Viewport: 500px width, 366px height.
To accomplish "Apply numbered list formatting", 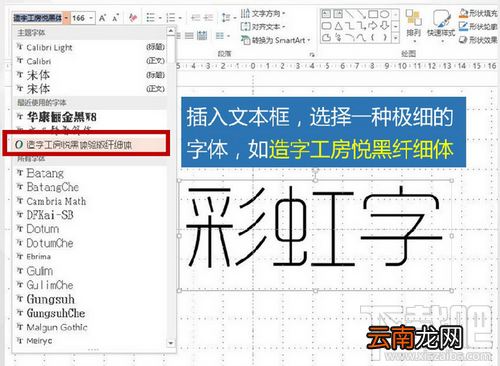I will pyautogui.click(x=171, y=17).
